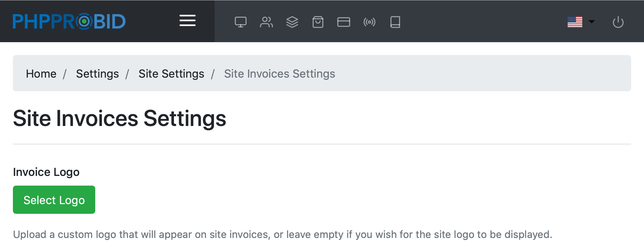This screenshot has width=644, height=242.
Task: Open the book icon in navbar
Action: point(395,22)
